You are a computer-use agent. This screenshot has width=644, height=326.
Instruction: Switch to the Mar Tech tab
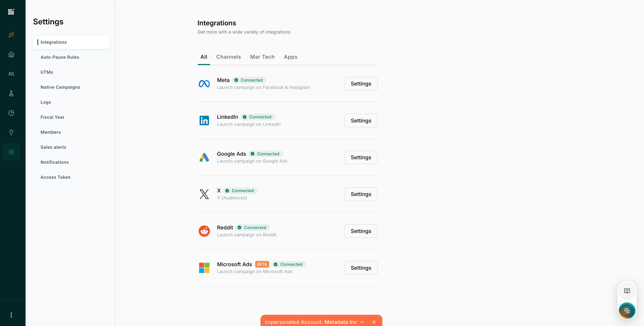tap(262, 57)
